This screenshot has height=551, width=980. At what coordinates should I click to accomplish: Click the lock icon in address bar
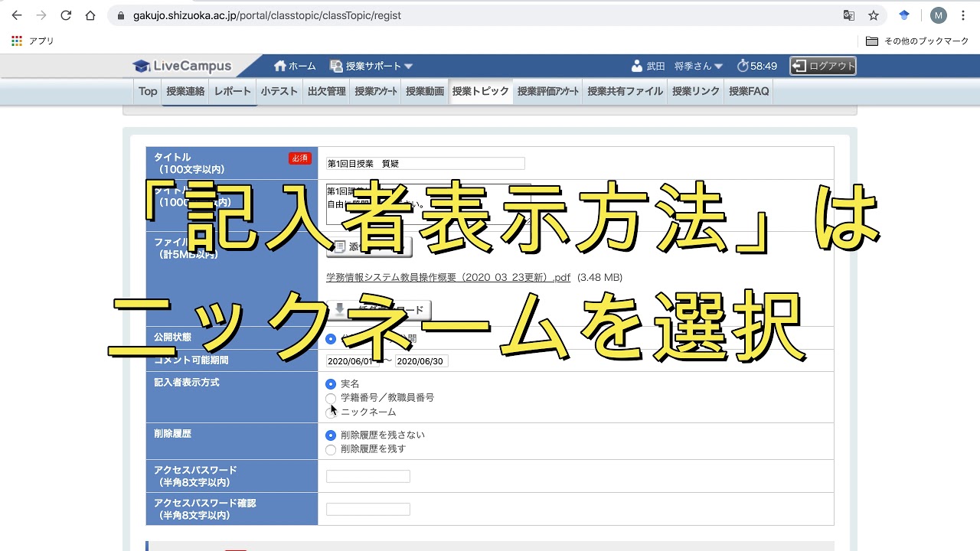pos(121,15)
